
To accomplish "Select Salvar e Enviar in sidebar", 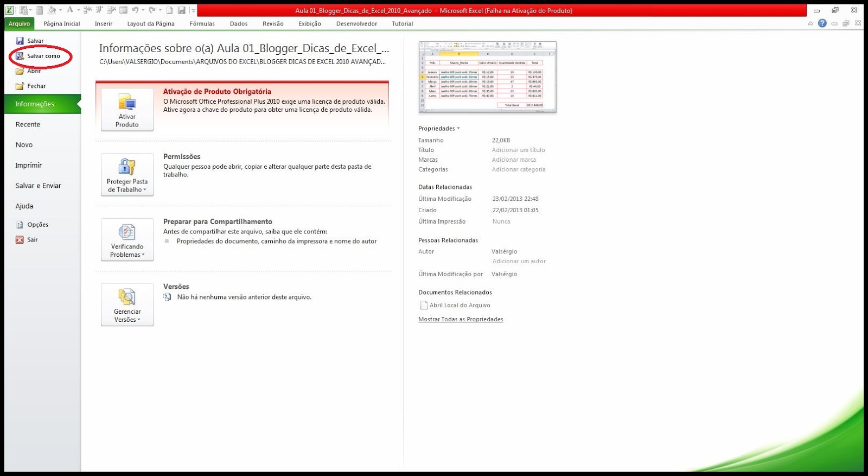I will coord(38,186).
